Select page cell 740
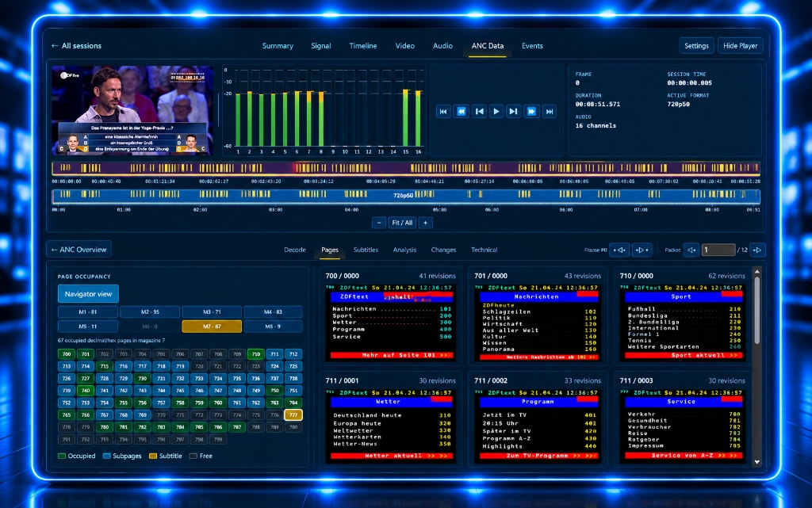The height and width of the screenshot is (508, 812). point(86,391)
